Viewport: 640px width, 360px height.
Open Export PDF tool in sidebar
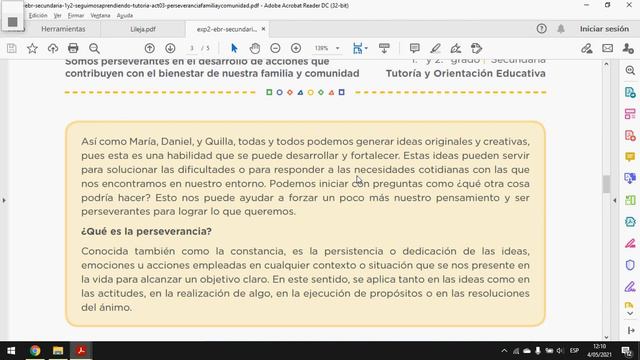[630, 92]
